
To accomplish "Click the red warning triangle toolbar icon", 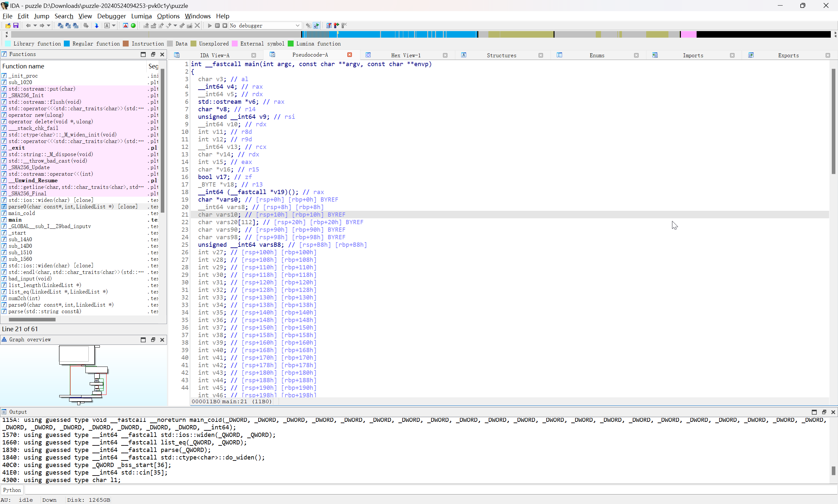I will click(125, 26).
